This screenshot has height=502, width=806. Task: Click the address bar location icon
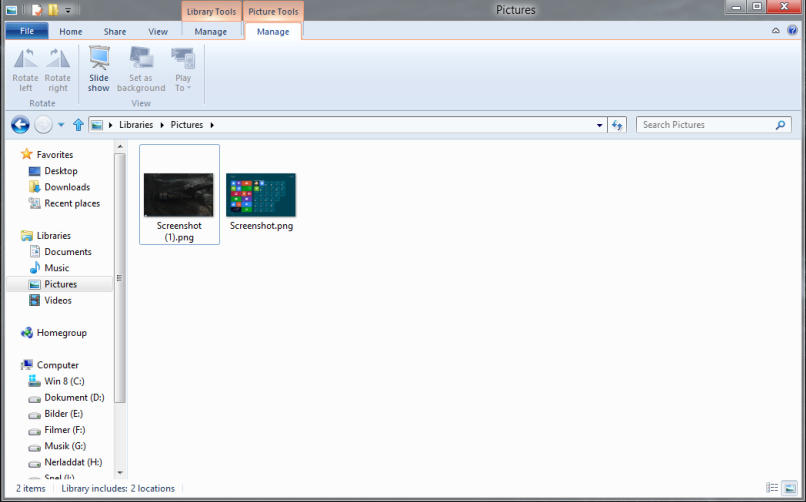[x=97, y=125]
